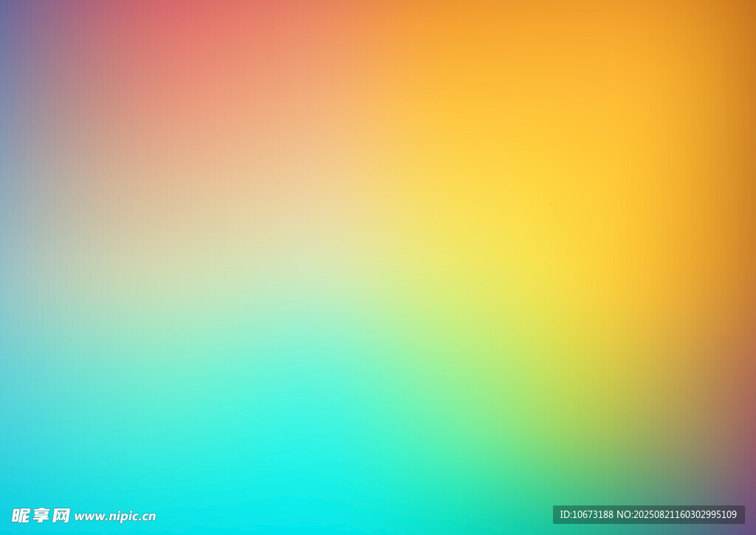This screenshot has height=535, width=756.
Task: Click the last character 网 of the logo
Action: (x=61, y=515)
